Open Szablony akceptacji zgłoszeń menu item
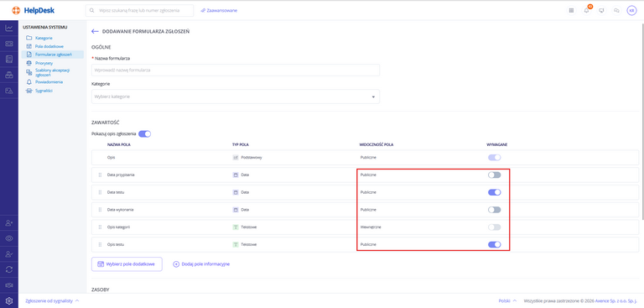The image size is (644, 308). point(52,72)
